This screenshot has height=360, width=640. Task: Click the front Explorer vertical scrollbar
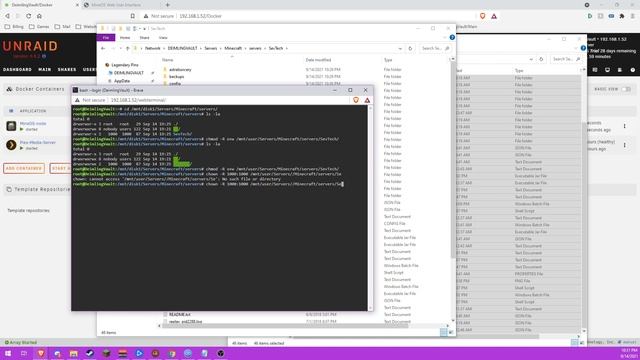452,159
